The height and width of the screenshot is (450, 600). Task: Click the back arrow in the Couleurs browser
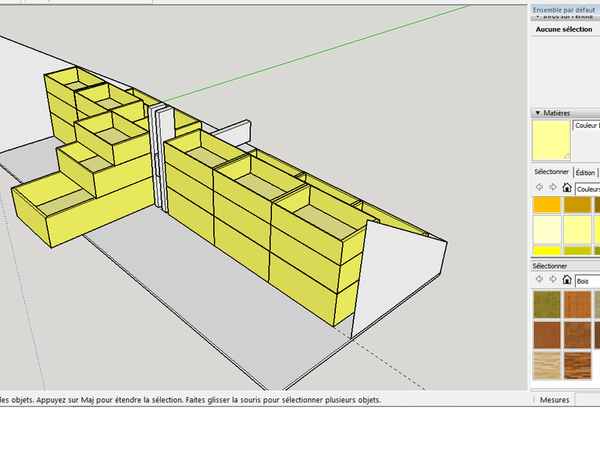[540, 188]
